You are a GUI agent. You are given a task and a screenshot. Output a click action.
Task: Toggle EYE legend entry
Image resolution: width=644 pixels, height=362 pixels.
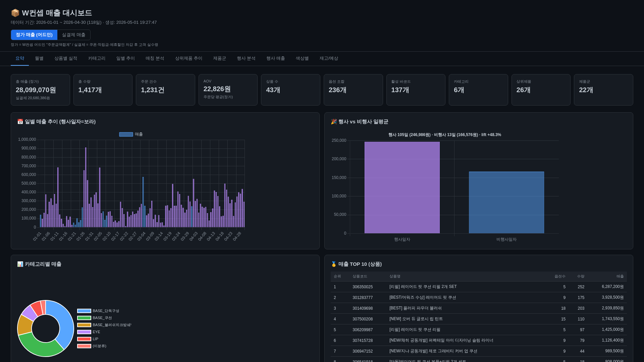(89, 332)
